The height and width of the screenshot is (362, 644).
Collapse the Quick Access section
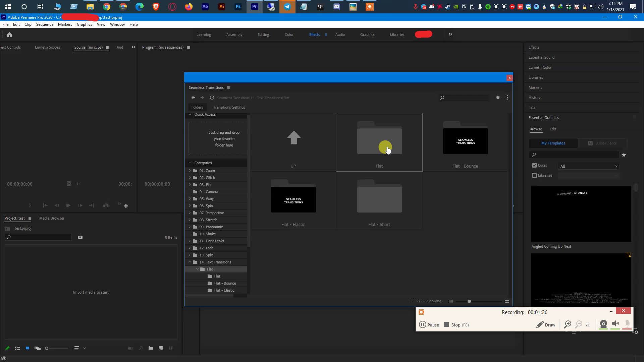coord(190,114)
